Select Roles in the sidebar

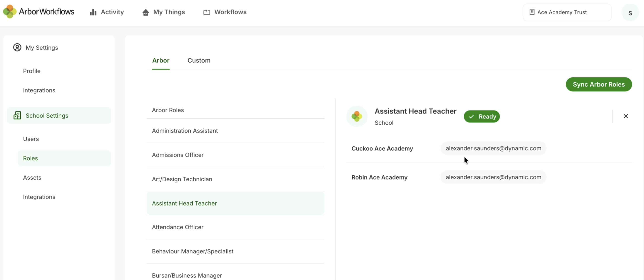tap(64, 158)
